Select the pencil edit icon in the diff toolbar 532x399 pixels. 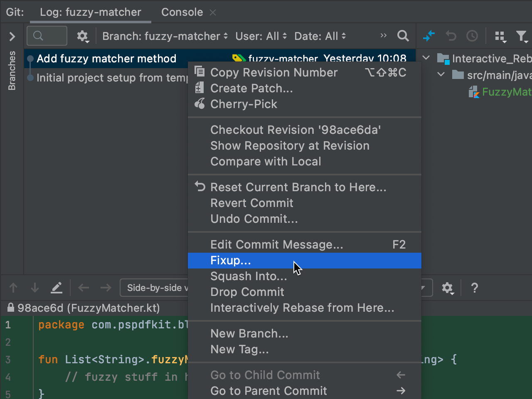(x=57, y=287)
